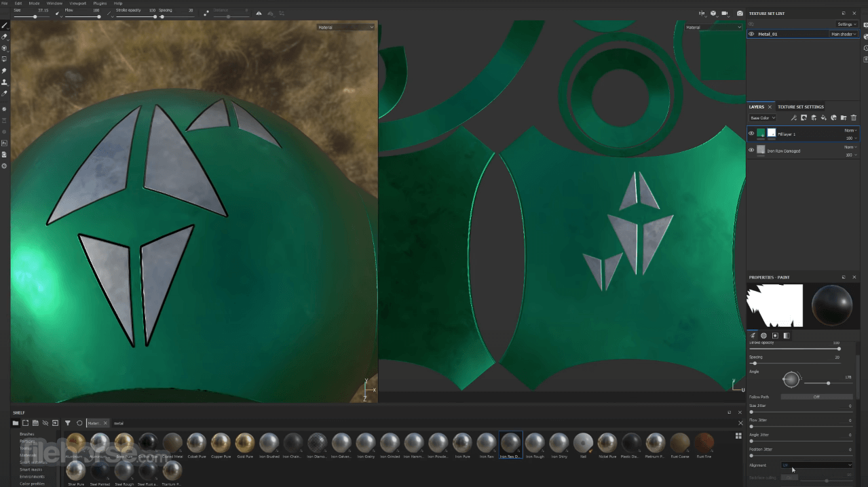Screen dimensions: 868x487
Task: Select the Material Picker eyedropper tool
Action: click(4, 93)
